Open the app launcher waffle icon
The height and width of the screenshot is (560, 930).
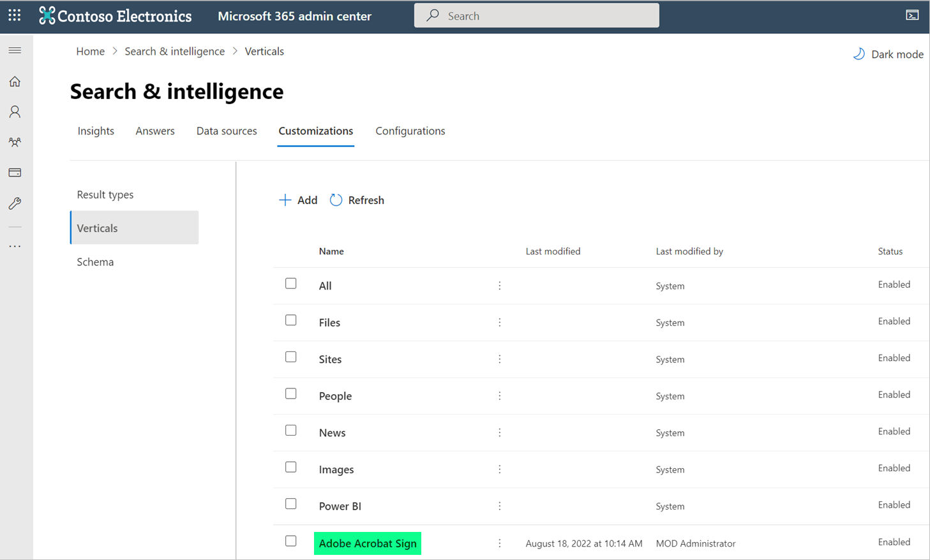[15, 15]
